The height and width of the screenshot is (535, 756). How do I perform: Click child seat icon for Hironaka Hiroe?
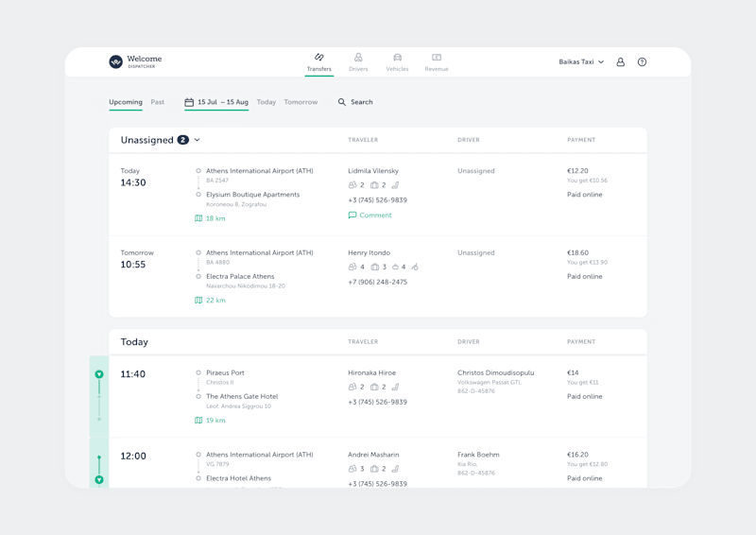[395, 387]
